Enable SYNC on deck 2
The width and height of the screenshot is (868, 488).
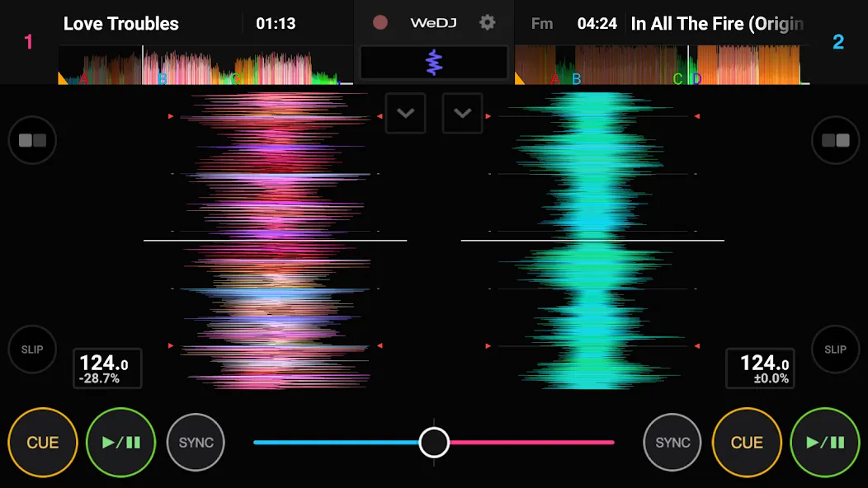672,442
